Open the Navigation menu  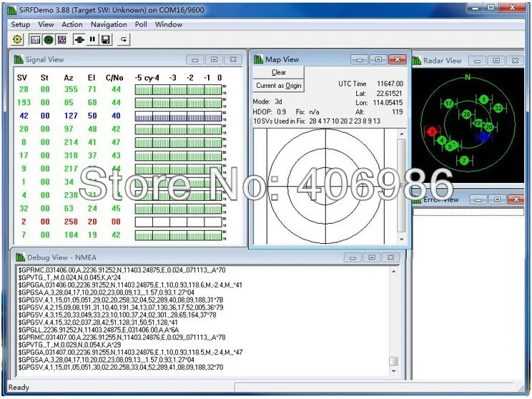pyautogui.click(x=109, y=24)
